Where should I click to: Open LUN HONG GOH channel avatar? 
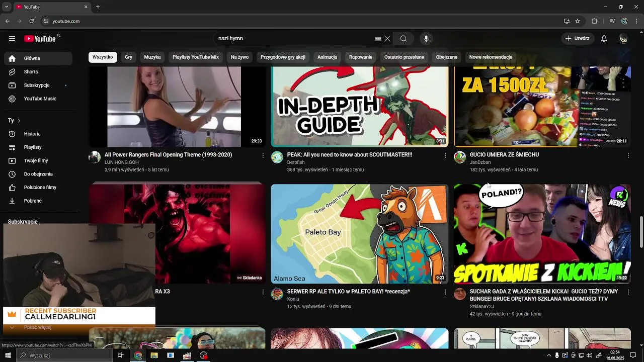[95, 157]
